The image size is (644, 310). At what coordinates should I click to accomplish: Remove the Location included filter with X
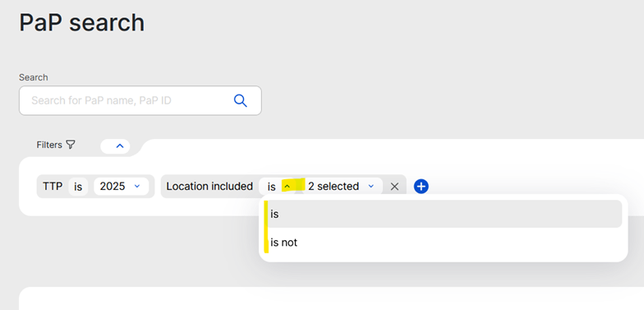coord(394,187)
